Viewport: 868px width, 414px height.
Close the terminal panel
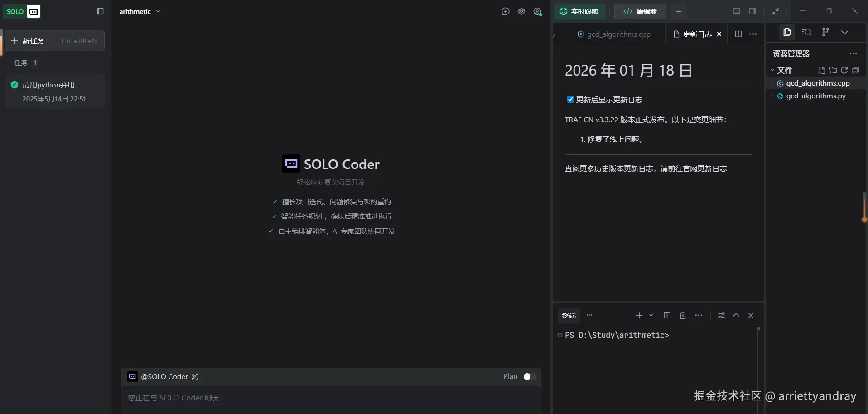point(751,315)
